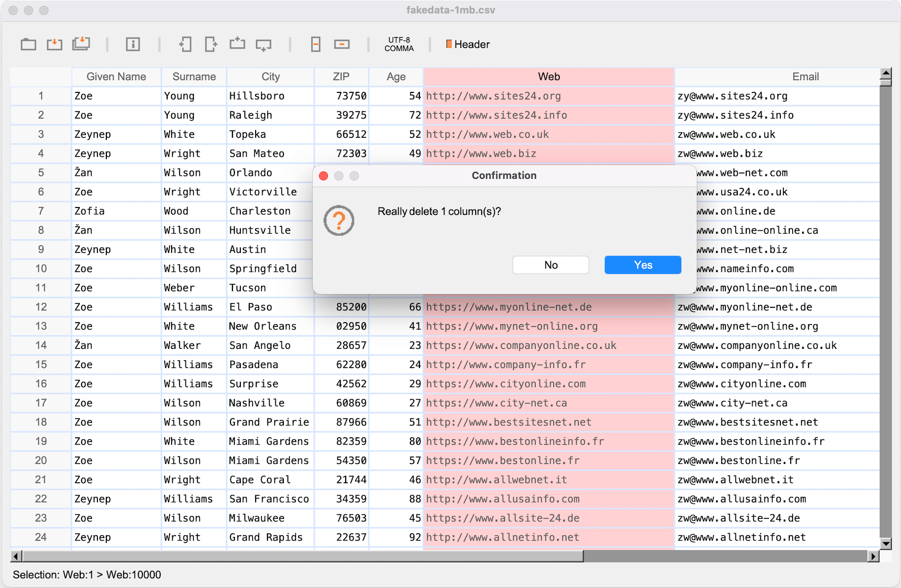The height and width of the screenshot is (588, 901).
Task: Close the Confirmation dialog with red button
Action: coord(324,176)
